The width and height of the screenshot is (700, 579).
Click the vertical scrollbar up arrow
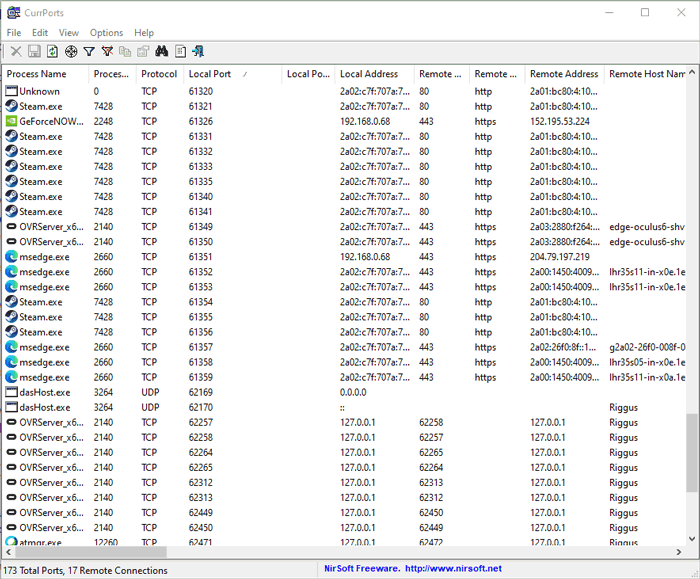[x=692, y=72]
